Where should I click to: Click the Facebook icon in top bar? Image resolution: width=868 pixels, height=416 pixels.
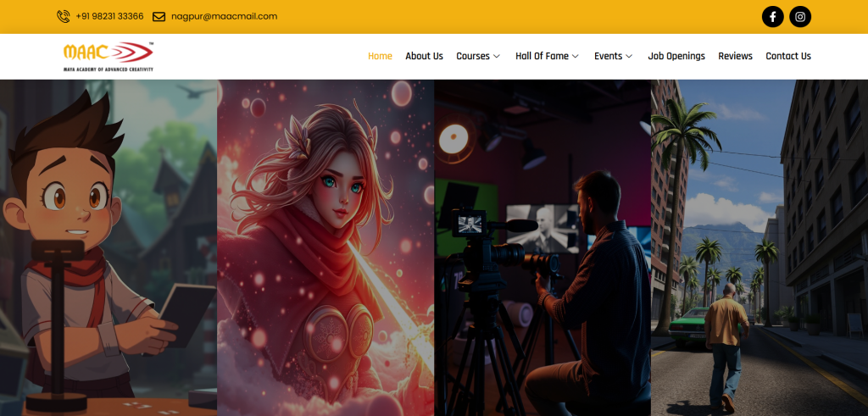tap(772, 16)
